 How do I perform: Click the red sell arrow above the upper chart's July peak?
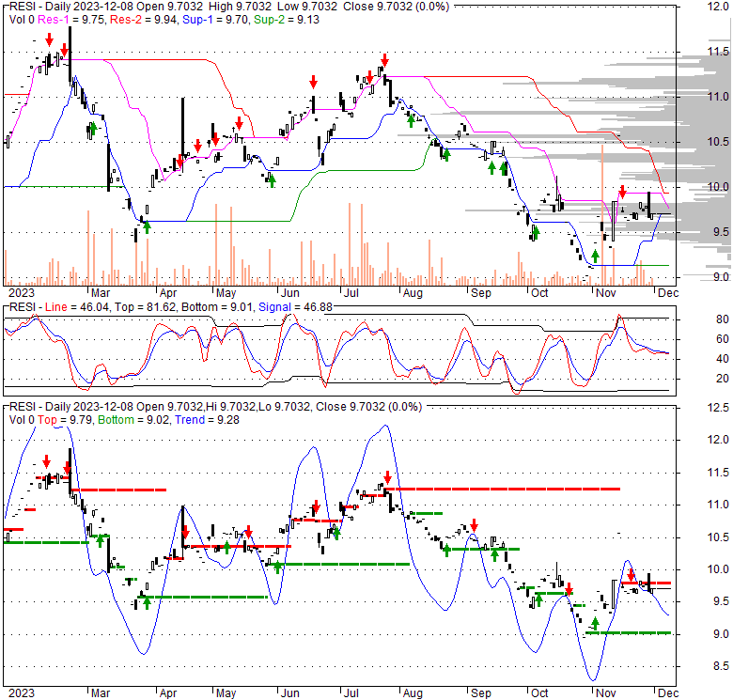(x=384, y=60)
